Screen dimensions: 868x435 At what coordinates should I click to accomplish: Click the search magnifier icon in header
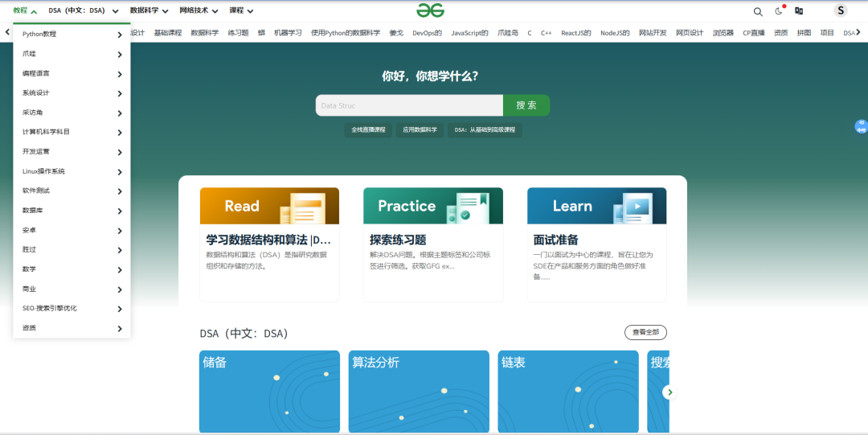tap(758, 11)
